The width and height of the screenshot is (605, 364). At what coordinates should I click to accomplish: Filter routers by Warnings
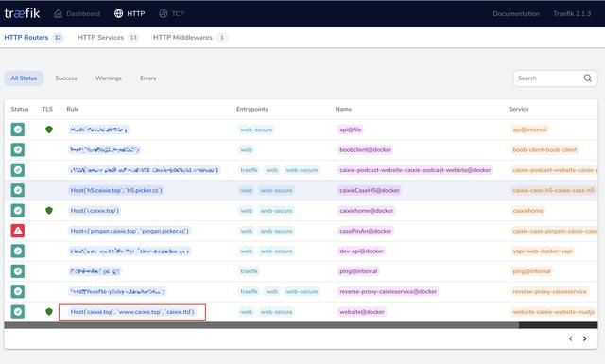click(x=109, y=78)
